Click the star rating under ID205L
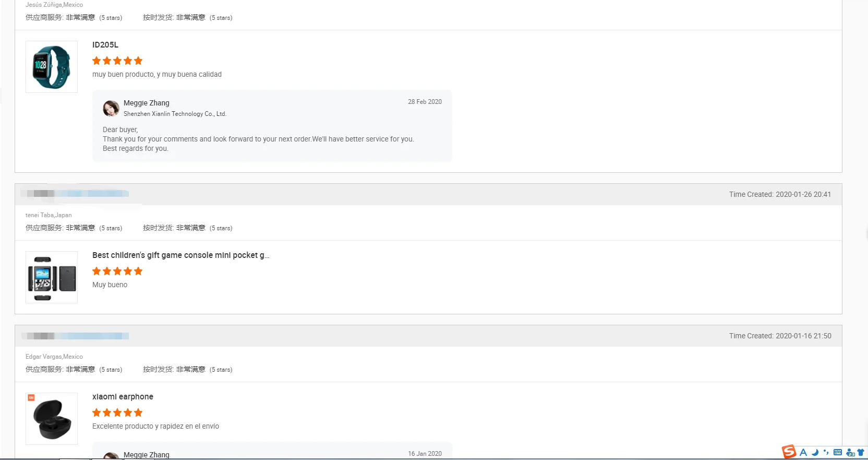868x460 pixels. point(117,61)
